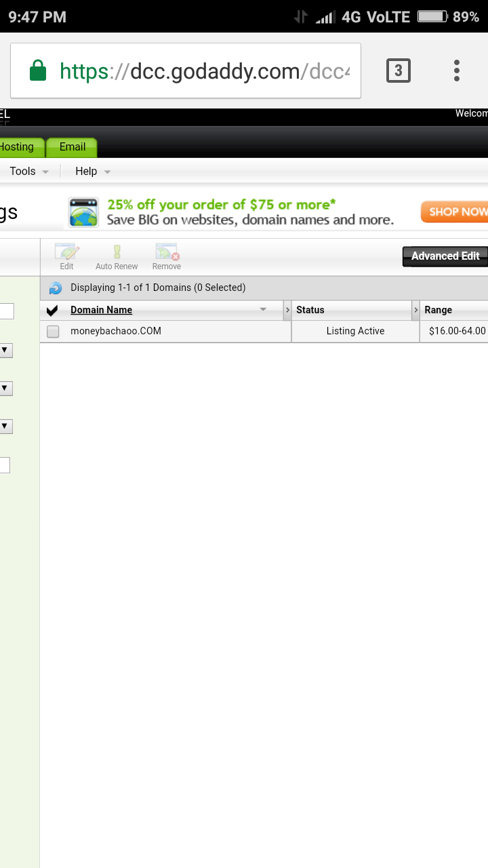Open the Domain Name column sort dropdown arrow
The width and height of the screenshot is (488, 868).
point(263,310)
